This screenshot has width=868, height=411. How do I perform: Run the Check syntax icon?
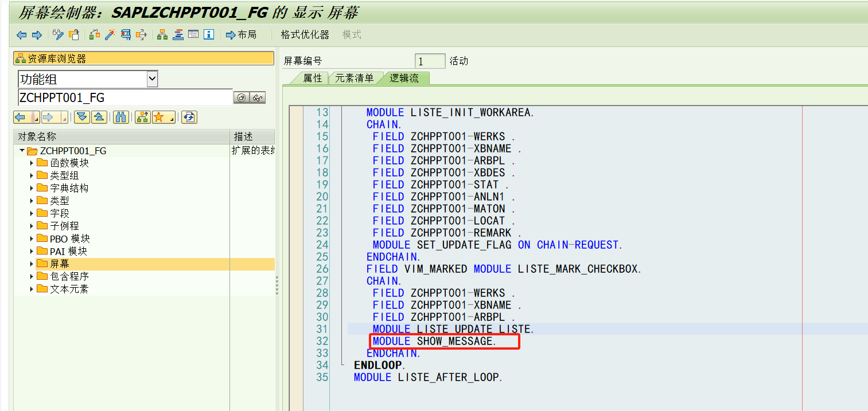coord(95,35)
